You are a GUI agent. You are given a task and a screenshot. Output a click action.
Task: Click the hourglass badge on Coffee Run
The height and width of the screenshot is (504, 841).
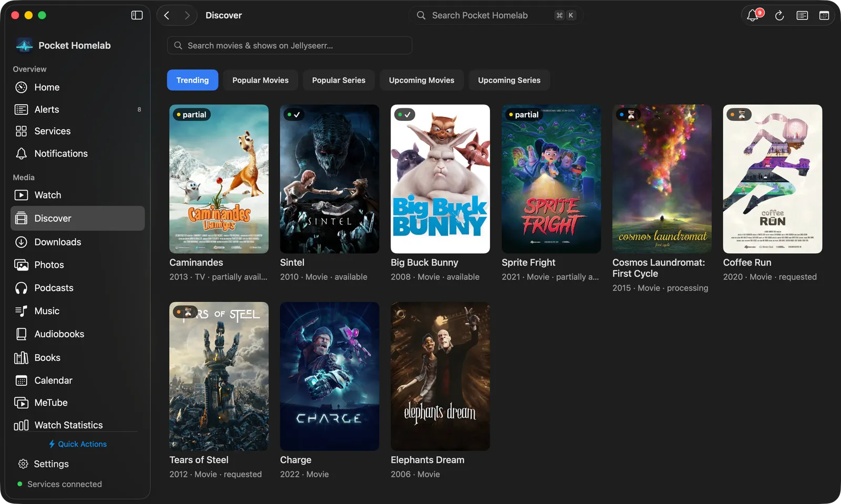(738, 115)
